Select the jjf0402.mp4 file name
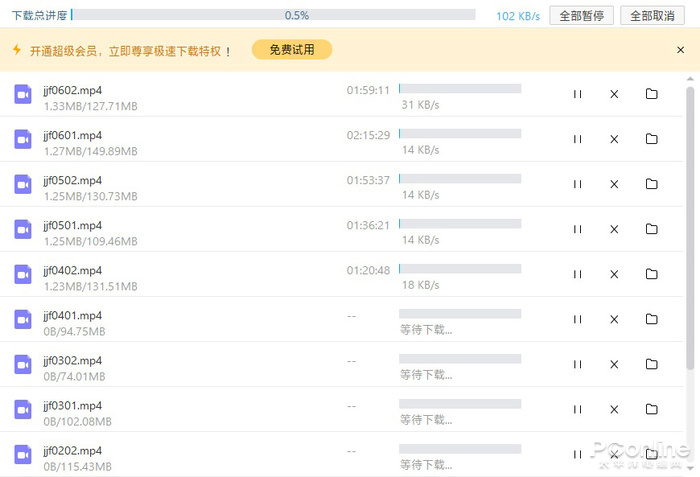Image resolution: width=700 pixels, height=477 pixels. pos(72,270)
